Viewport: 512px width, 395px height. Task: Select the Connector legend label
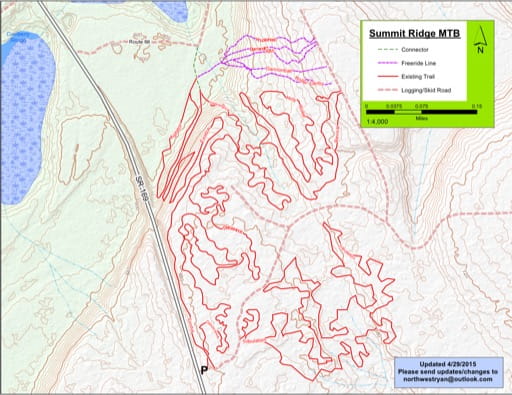(x=415, y=50)
